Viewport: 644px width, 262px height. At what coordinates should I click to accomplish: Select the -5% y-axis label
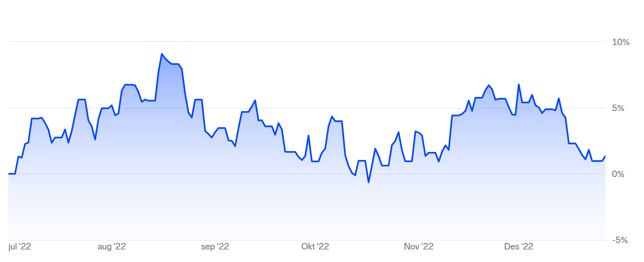620,240
